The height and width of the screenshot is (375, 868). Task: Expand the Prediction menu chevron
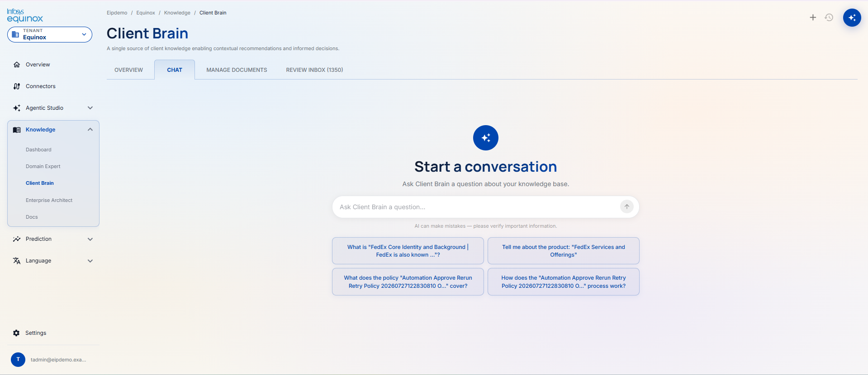point(90,239)
